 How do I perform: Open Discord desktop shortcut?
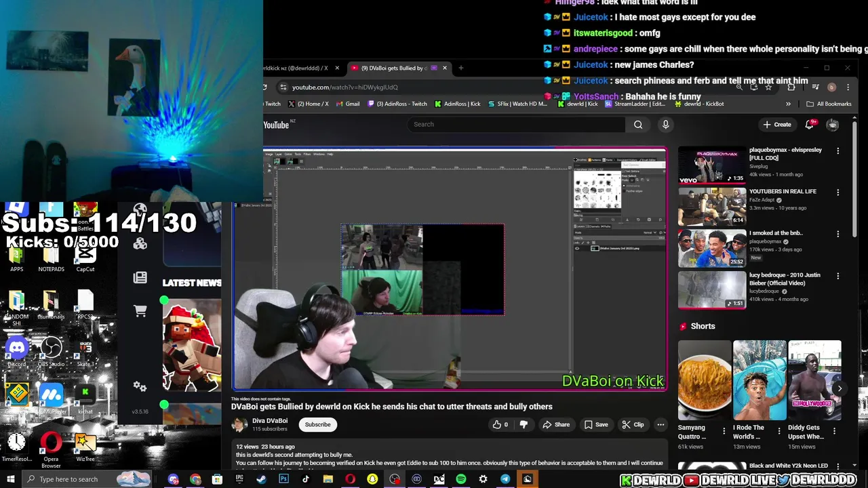(16, 352)
